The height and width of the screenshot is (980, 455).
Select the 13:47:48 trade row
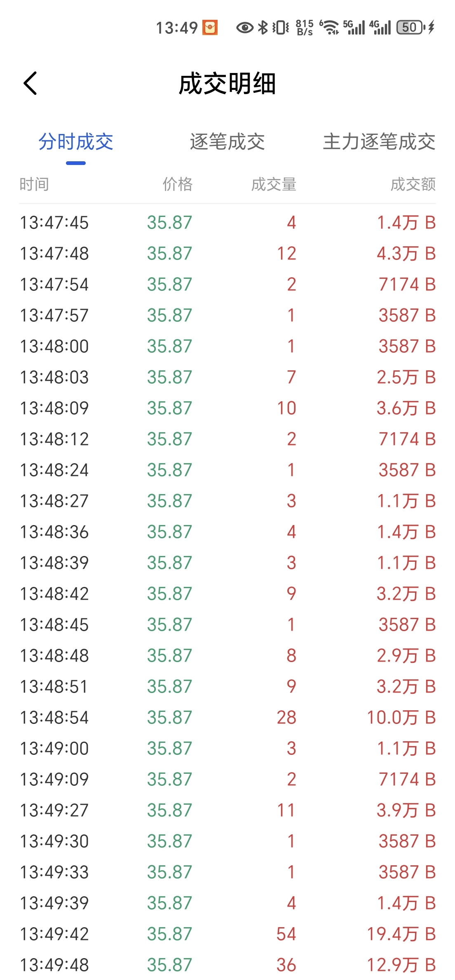pyautogui.click(x=227, y=254)
